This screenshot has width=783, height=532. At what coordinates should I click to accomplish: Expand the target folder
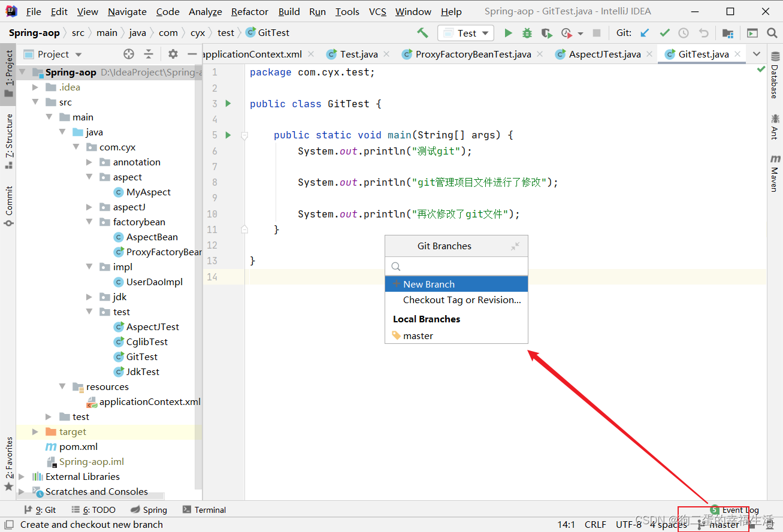coord(35,431)
